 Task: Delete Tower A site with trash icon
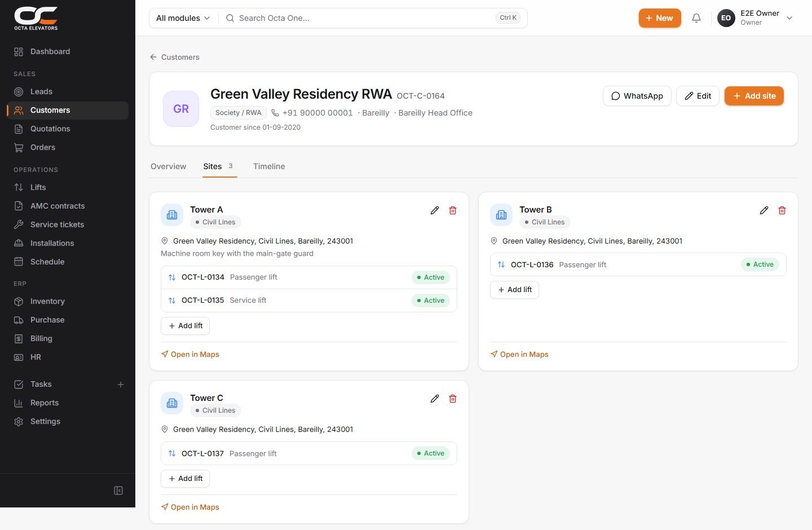[453, 210]
